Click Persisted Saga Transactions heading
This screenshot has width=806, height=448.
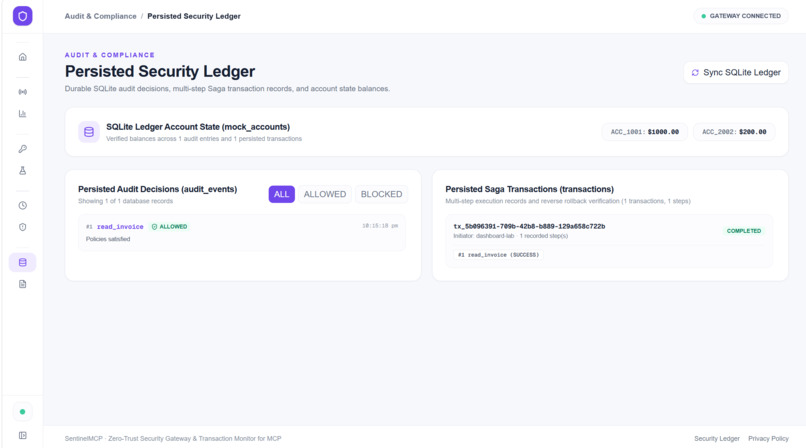tap(529, 189)
